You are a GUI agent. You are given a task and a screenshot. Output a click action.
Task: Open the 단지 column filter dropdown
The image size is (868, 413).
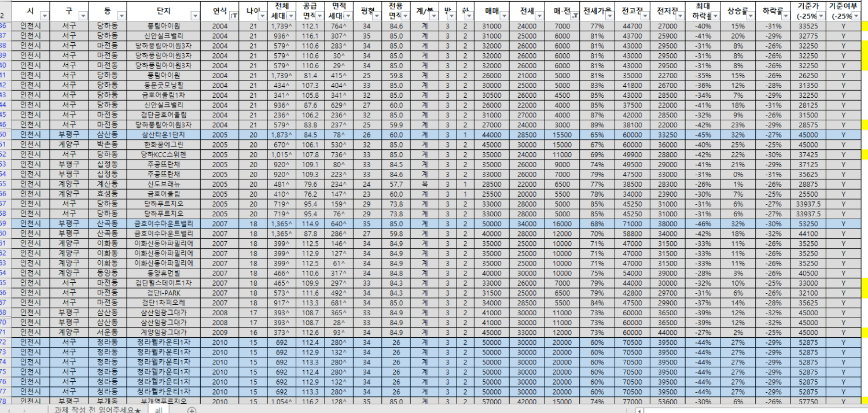click(195, 16)
